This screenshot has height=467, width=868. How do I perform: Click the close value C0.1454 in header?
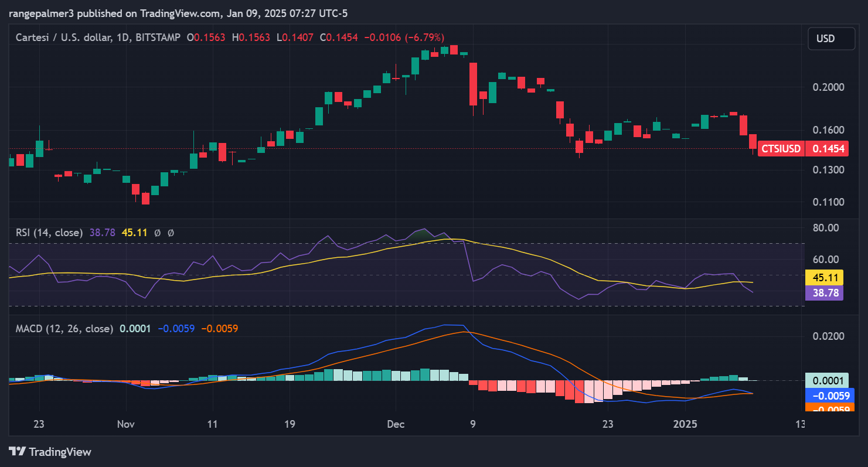pyautogui.click(x=339, y=38)
